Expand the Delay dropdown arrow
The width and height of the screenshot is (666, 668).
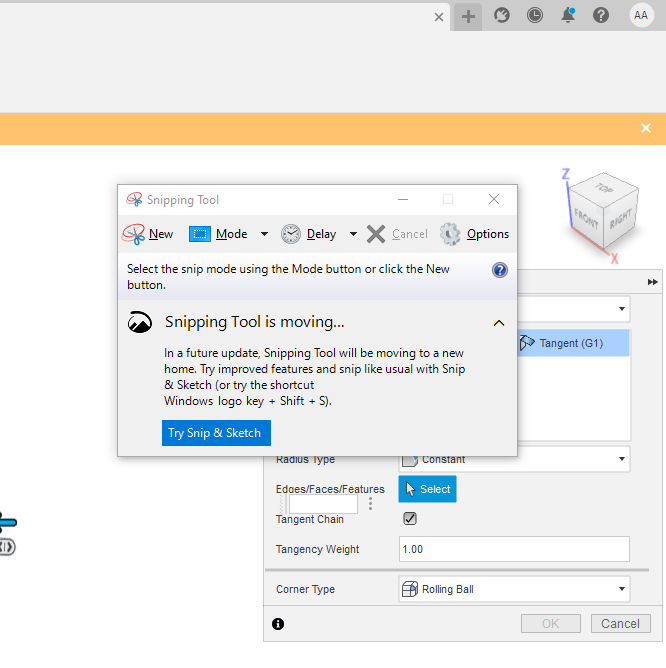point(353,234)
